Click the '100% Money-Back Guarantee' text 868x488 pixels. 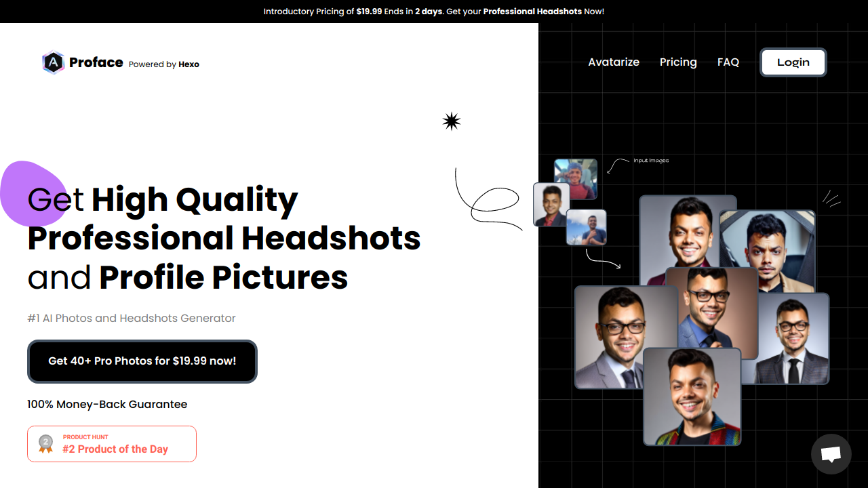click(107, 405)
